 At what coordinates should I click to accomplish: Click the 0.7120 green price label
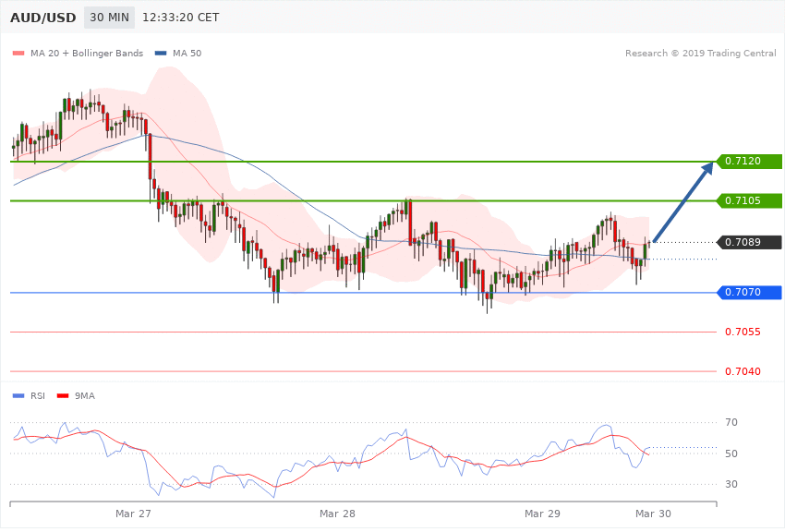749,161
